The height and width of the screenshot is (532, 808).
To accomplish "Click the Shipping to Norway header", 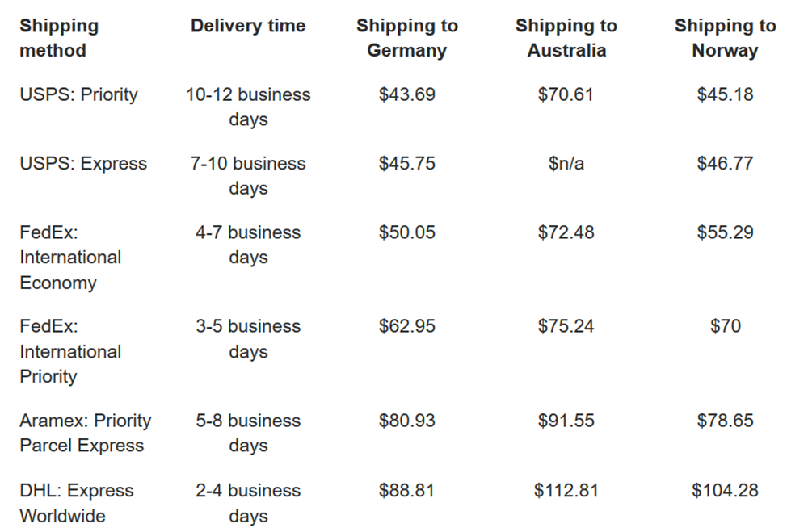I will (x=725, y=38).
